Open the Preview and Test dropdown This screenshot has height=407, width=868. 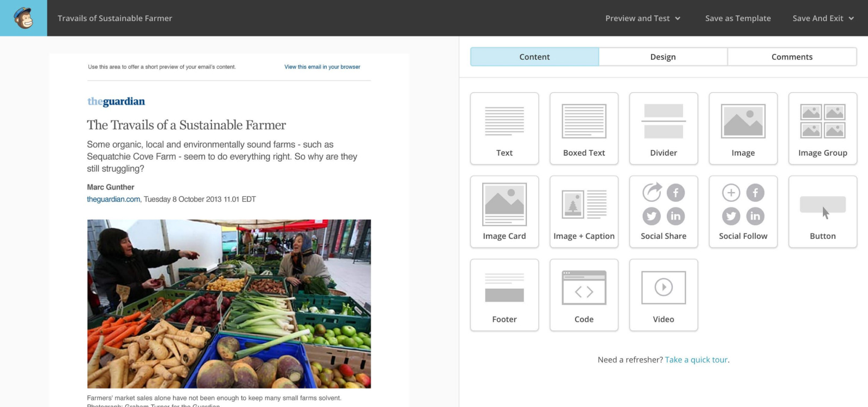click(642, 18)
